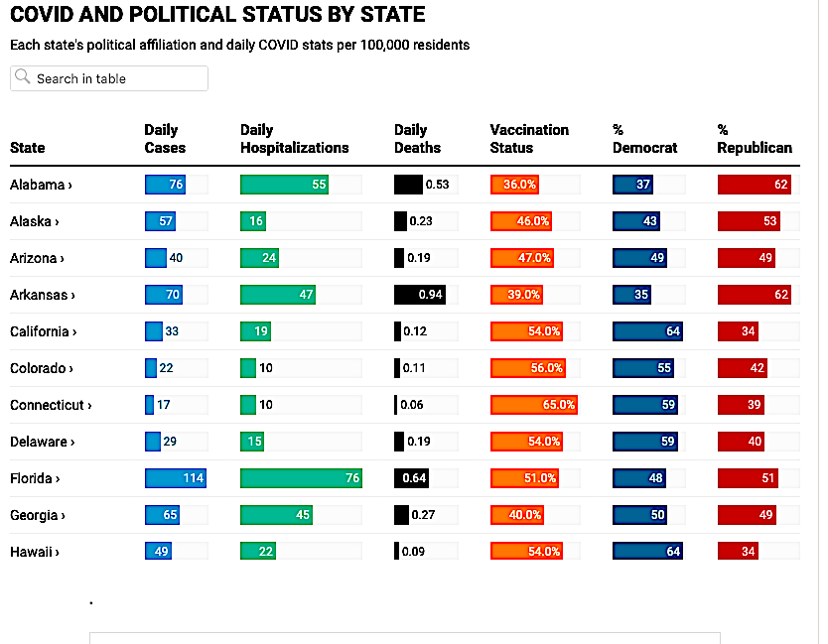Open the Connecticut state link
Viewport: 828px width, 644px height.
[51, 405]
